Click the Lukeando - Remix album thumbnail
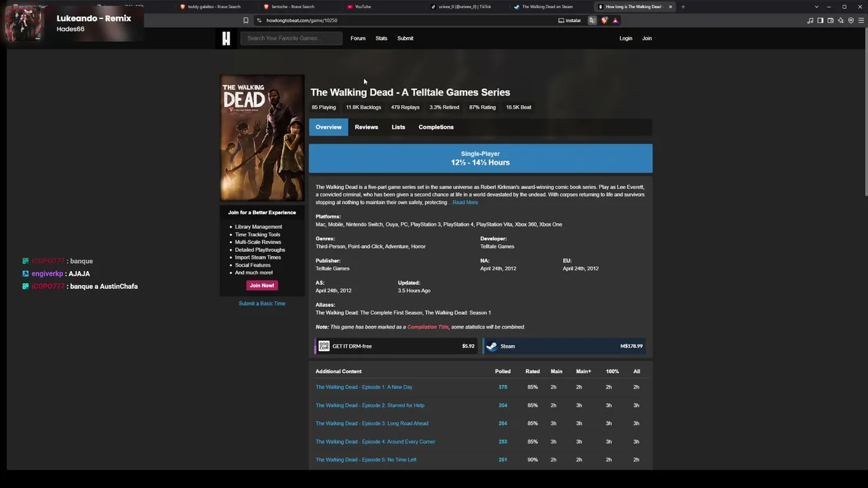This screenshot has width=868, height=488. 24,23
